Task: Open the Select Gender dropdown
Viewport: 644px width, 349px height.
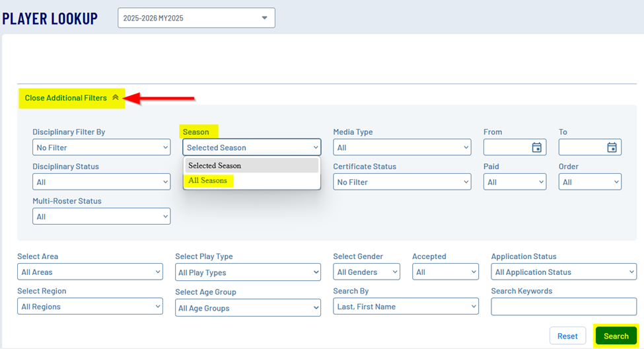Action: pos(367,272)
